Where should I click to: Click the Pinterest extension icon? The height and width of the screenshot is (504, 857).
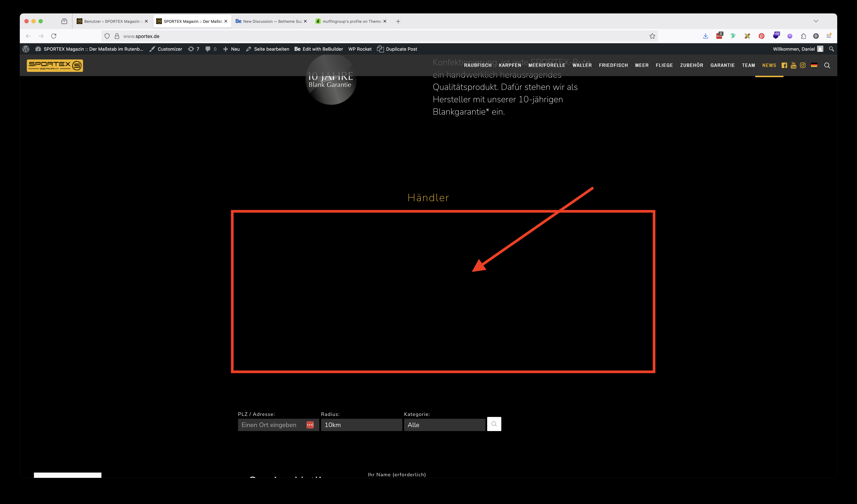coord(761,36)
